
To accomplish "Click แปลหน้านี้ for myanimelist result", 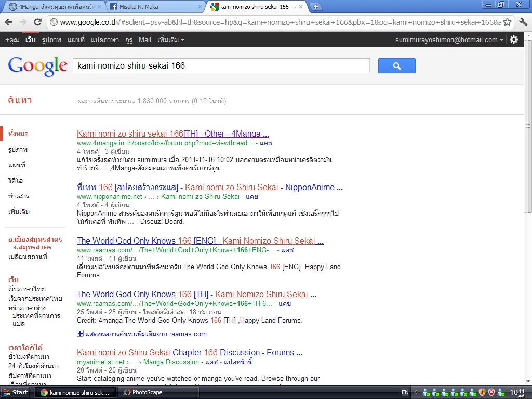I will pos(238,362).
